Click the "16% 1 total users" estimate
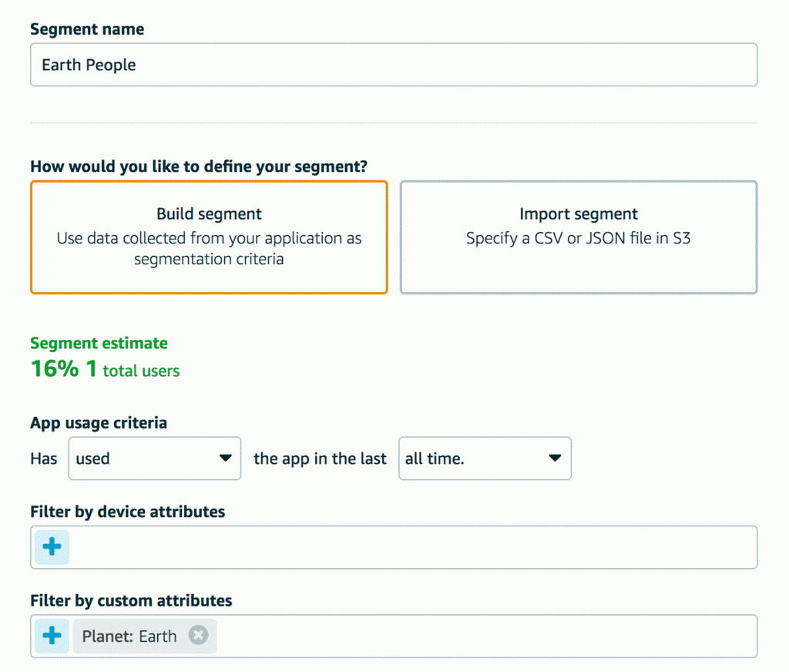The height and width of the screenshot is (672, 789). tap(105, 370)
